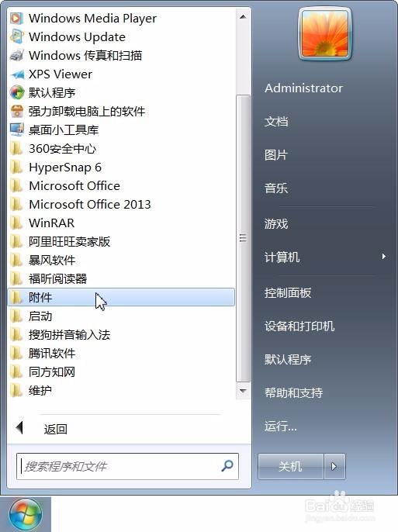Click the "Windows 传真和扫描" text label
Viewport: 398px width, 532px height.
85,55
